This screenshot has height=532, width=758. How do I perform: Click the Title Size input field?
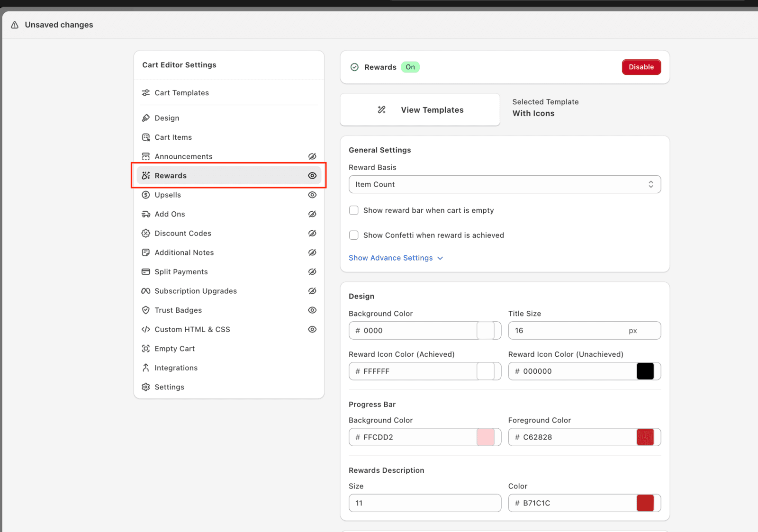(x=585, y=331)
